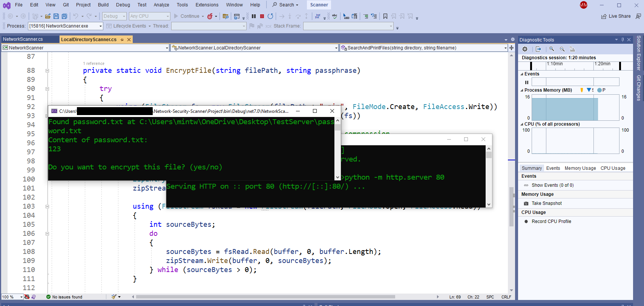The height and width of the screenshot is (306, 644).
Task: Toggle auto-hide pin on Diagnostic Tools panel
Action: tap(623, 40)
